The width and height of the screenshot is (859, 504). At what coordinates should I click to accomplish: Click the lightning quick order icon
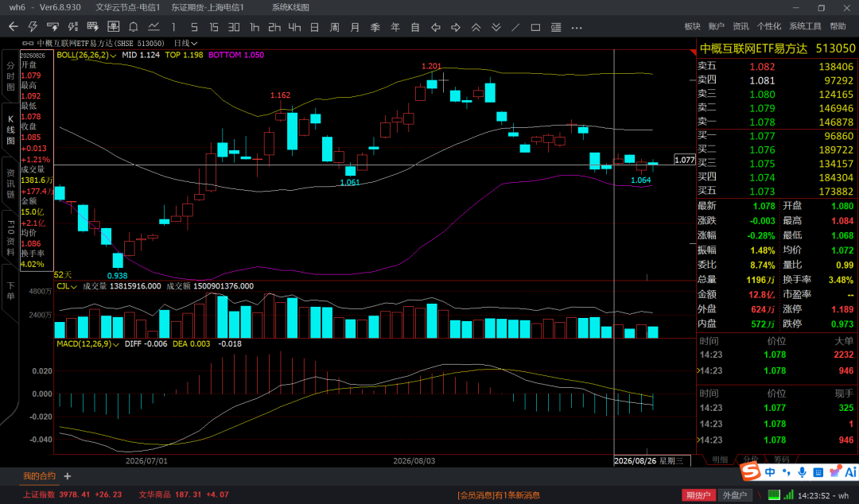pos(33,27)
